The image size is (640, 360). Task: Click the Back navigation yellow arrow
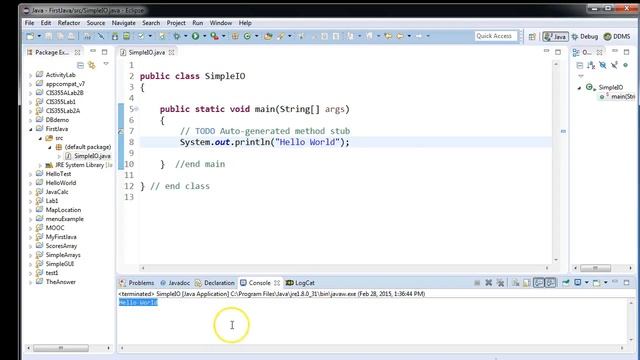point(400,36)
